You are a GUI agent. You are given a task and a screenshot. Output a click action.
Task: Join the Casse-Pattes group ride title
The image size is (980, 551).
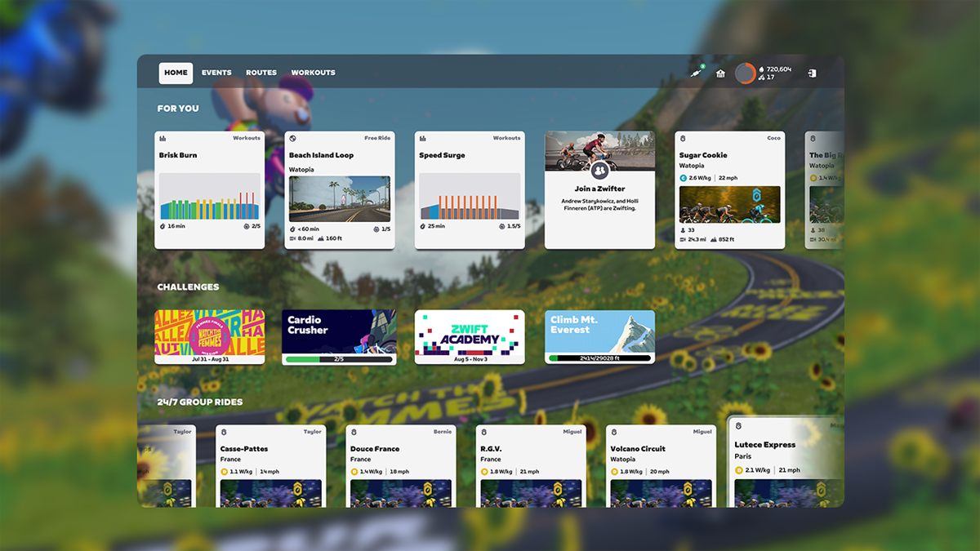244,449
